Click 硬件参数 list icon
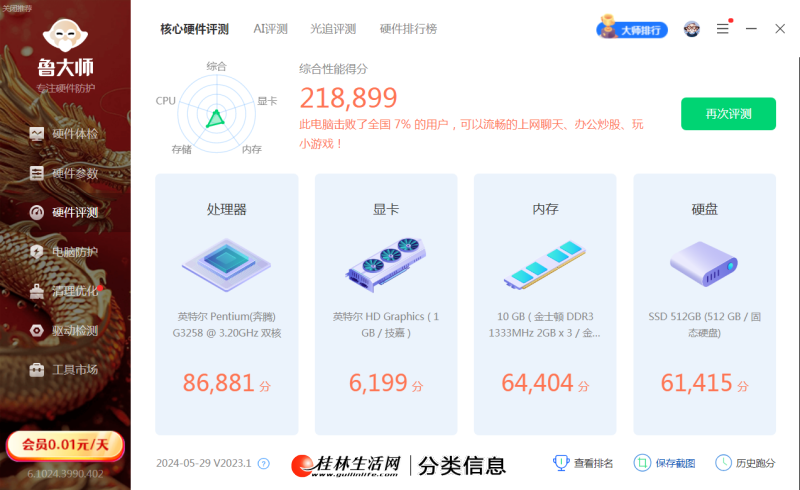Screen dimensions: 800x490 [37, 174]
